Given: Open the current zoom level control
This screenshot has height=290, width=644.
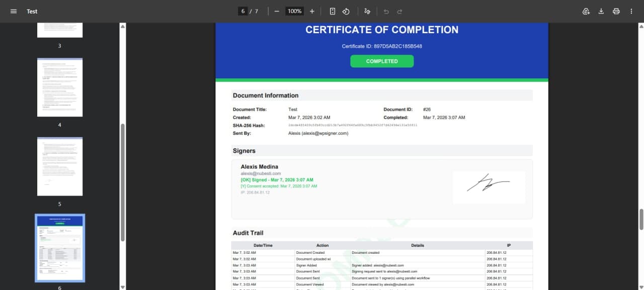Looking at the screenshot, I should [x=294, y=11].
